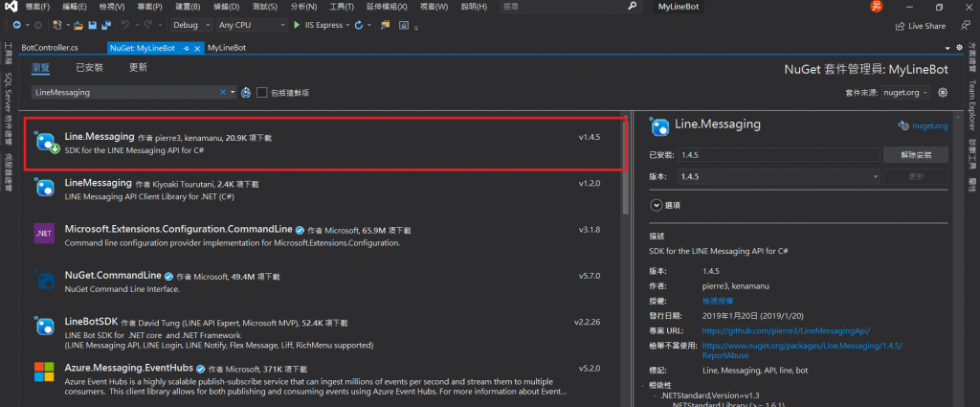Open search history dropdown arrow in search box

click(x=233, y=92)
